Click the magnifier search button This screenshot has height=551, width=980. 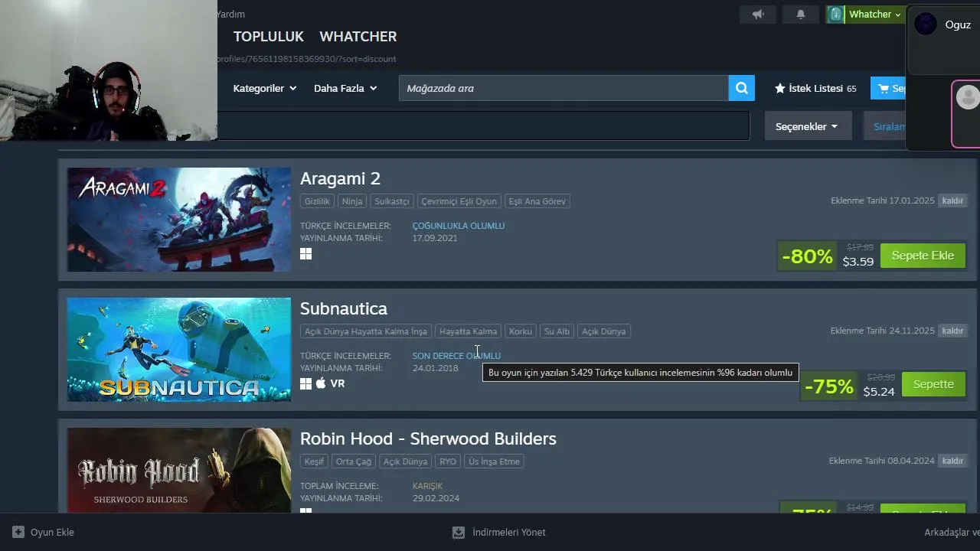(741, 88)
